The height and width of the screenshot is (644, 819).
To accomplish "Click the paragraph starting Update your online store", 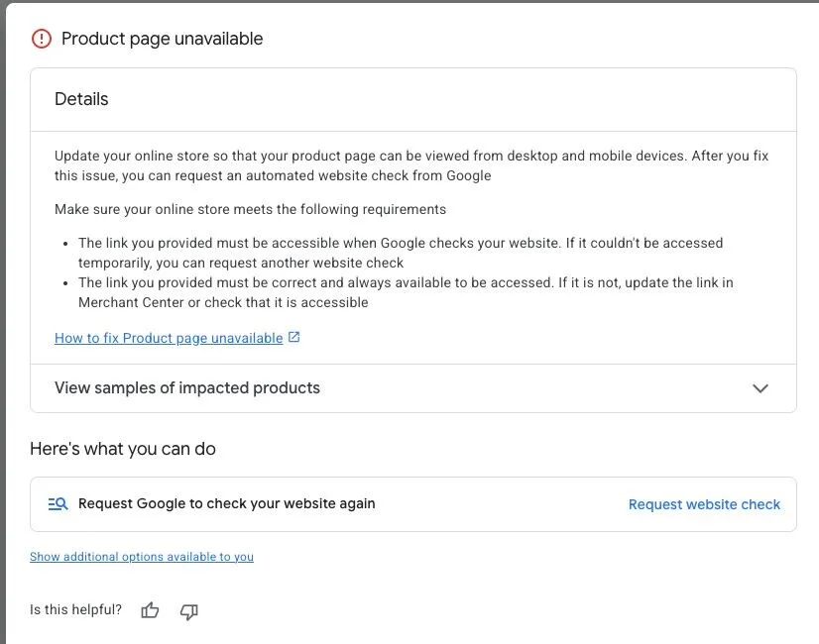I will pyautogui.click(x=411, y=165).
